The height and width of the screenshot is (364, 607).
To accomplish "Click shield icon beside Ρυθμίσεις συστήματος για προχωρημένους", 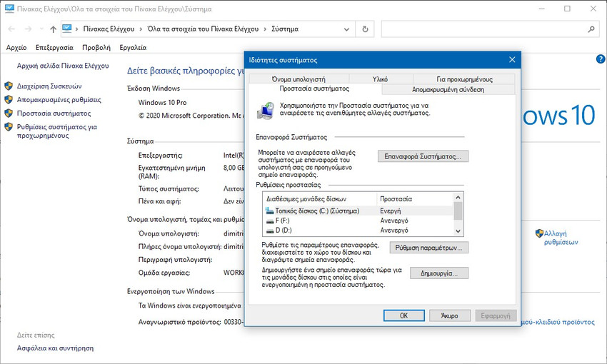I will tap(9, 127).
